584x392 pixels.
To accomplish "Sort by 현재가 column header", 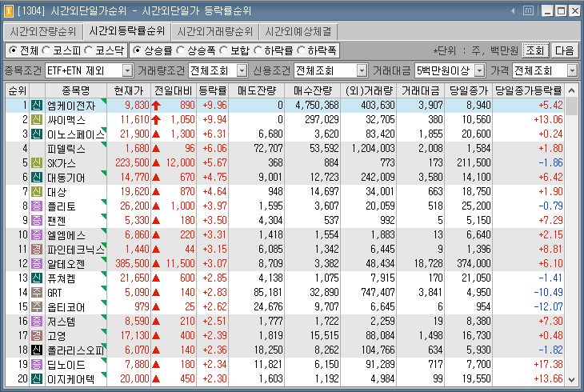I will pos(129,90).
